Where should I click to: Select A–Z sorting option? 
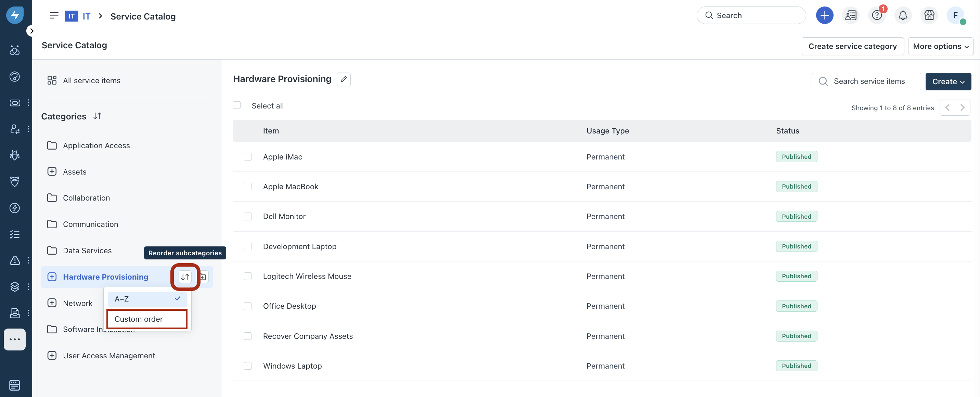[147, 299]
